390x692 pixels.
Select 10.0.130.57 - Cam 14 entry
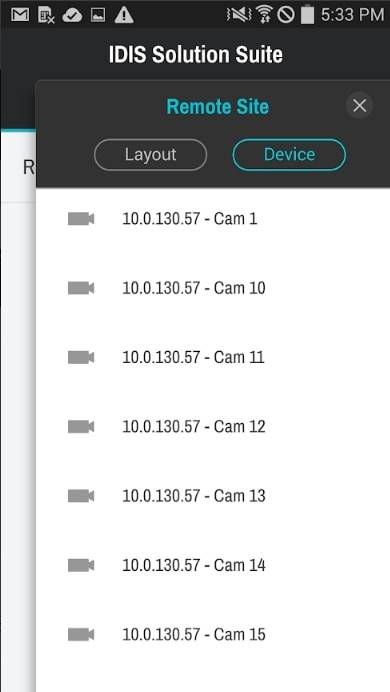point(213,565)
